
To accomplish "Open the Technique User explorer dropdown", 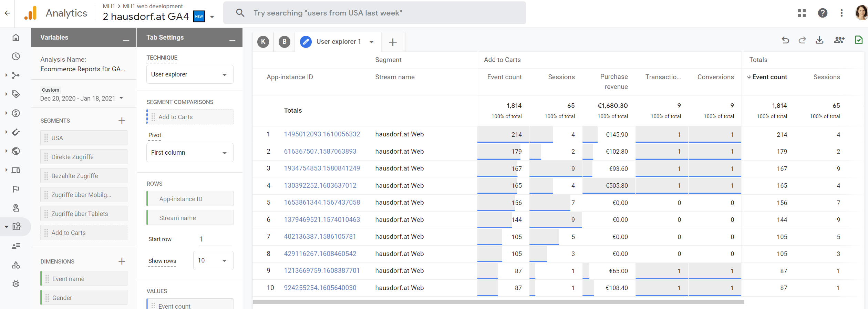I will pos(190,74).
